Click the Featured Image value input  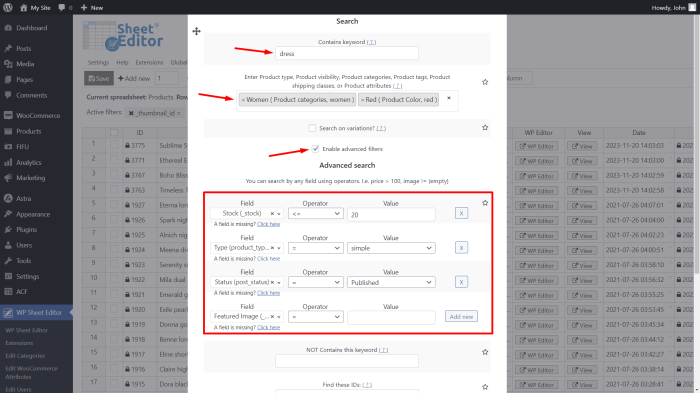391,317
